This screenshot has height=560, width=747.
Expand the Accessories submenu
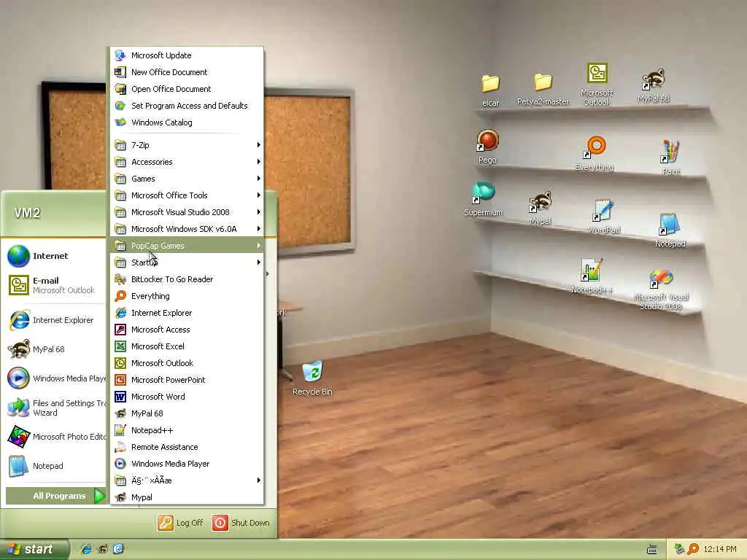(187, 162)
